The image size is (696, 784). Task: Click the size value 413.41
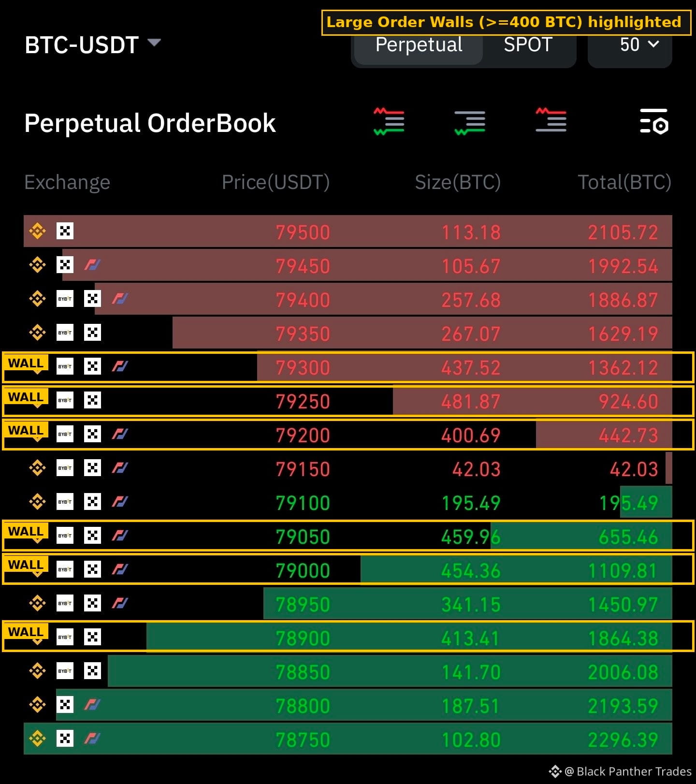click(471, 639)
